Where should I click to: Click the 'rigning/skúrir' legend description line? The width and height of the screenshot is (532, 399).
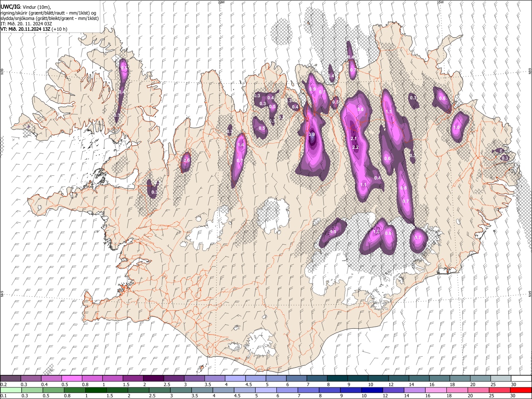click(x=48, y=12)
